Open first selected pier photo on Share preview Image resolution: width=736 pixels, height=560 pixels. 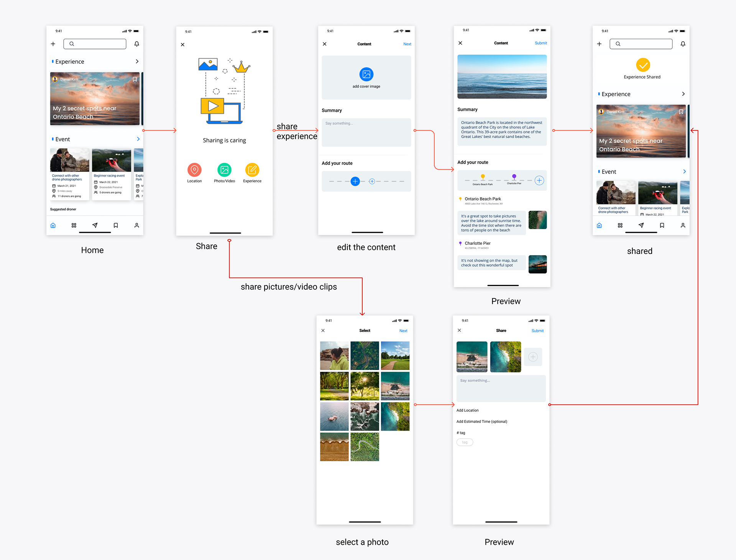[x=472, y=357]
